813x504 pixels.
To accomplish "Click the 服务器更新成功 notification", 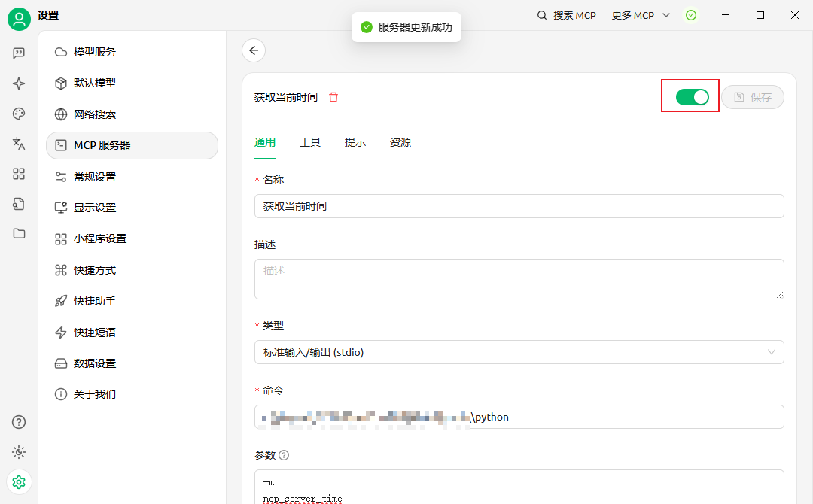I will (x=406, y=27).
